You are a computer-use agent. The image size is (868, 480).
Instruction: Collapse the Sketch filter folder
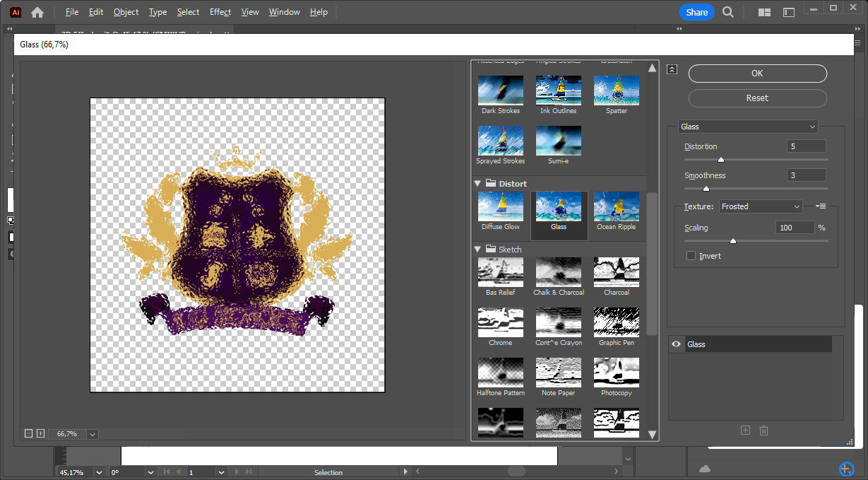tap(477, 249)
